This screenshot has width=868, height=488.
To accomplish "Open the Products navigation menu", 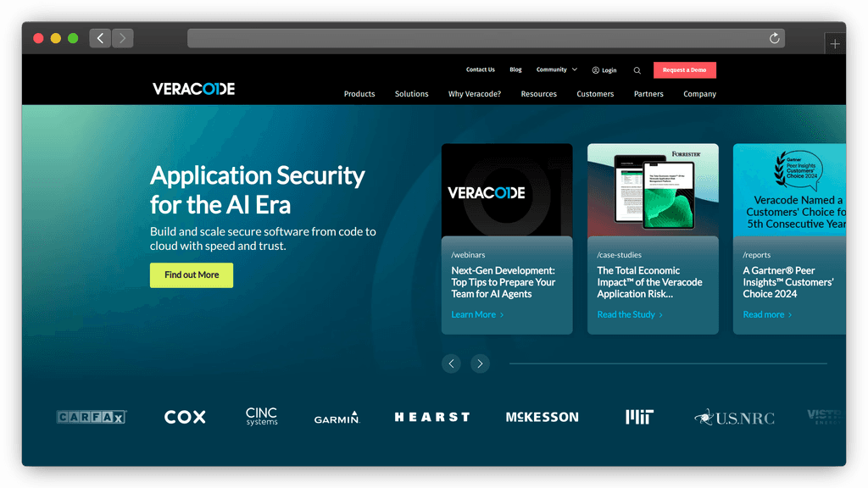I will 359,94.
